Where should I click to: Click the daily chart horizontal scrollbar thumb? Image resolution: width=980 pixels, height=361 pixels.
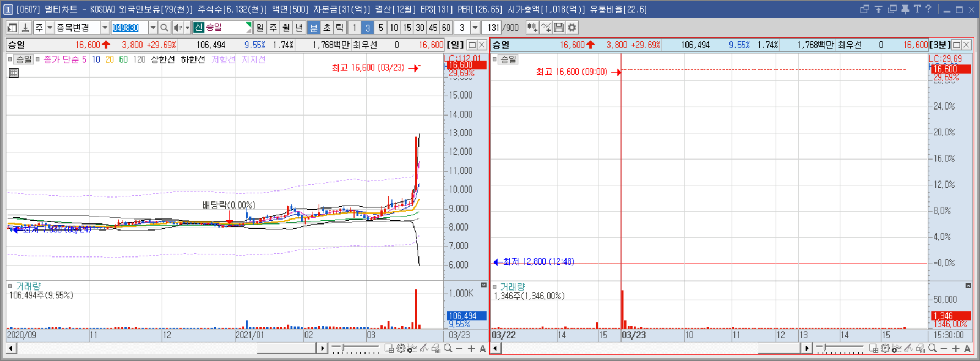pos(286,348)
